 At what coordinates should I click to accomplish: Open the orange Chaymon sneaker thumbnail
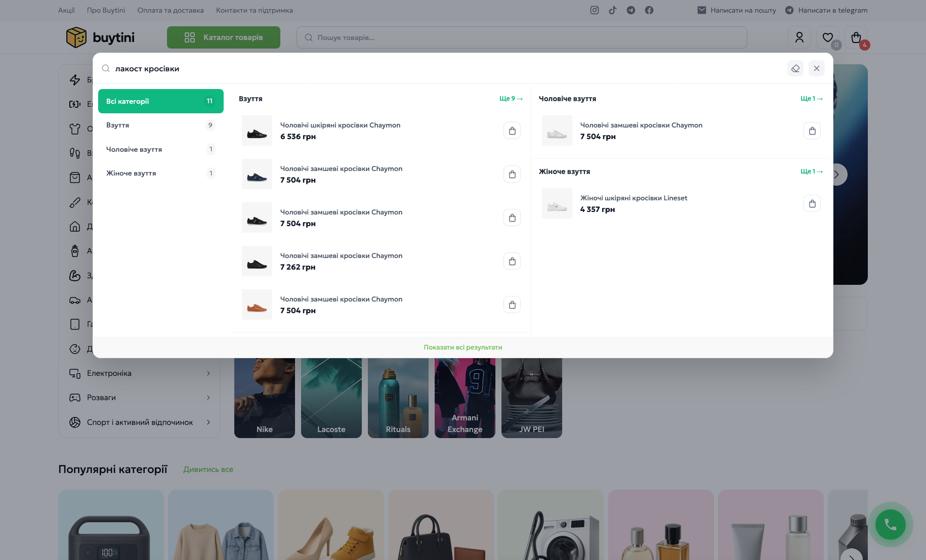[257, 305]
